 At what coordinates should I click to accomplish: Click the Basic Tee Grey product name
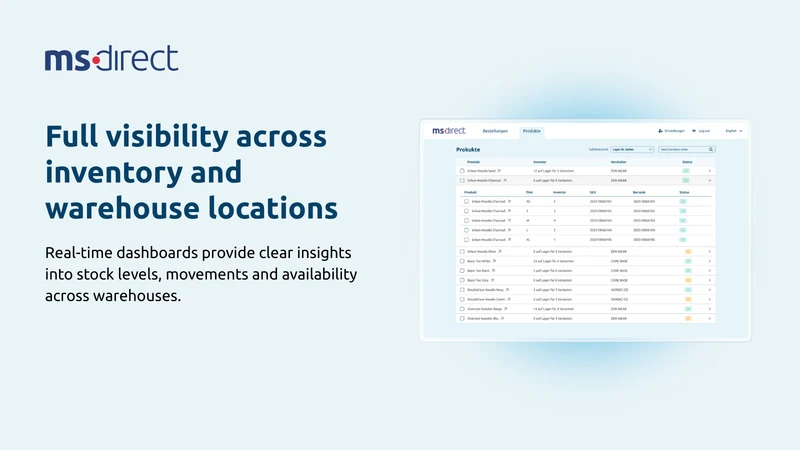[478, 280]
